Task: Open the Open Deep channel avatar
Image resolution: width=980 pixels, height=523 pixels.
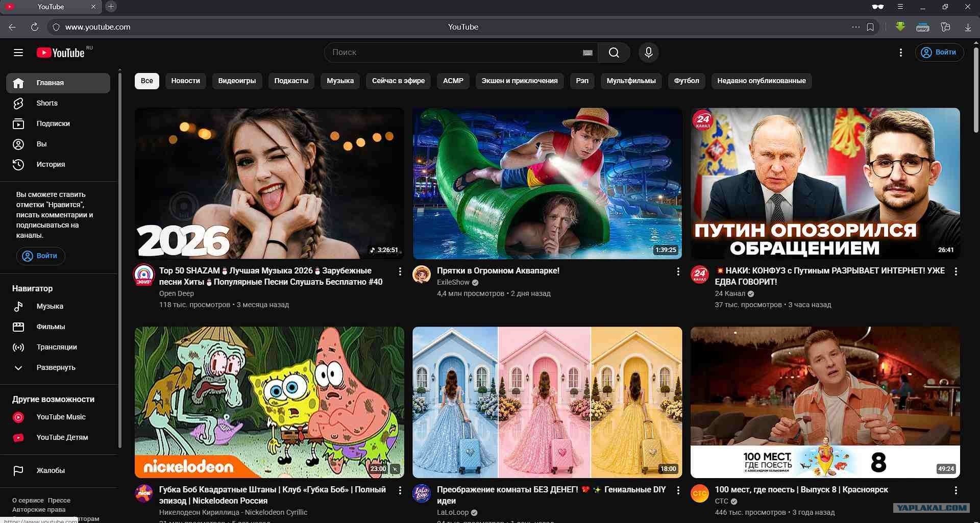Action: click(x=144, y=275)
